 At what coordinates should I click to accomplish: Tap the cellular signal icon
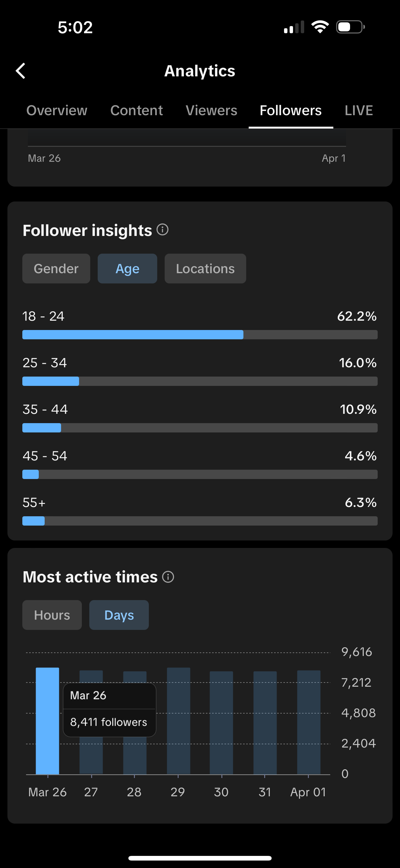(x=294, y=28)
